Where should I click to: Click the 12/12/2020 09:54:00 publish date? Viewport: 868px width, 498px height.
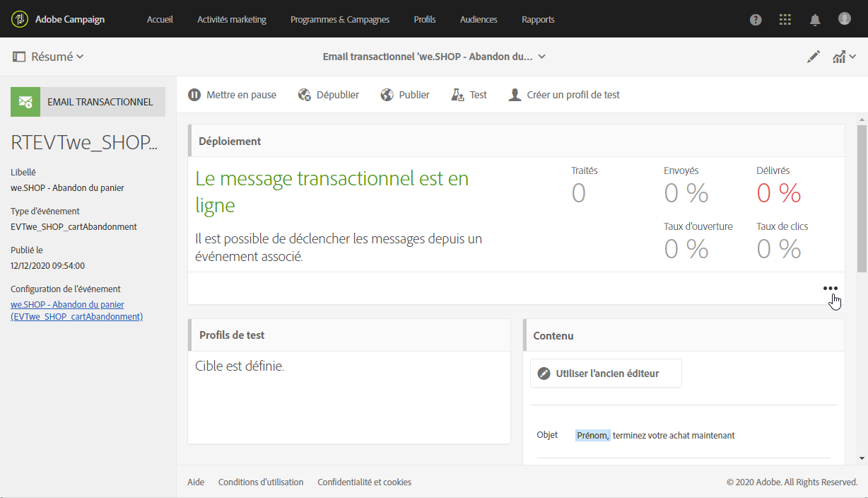point(48,266)
